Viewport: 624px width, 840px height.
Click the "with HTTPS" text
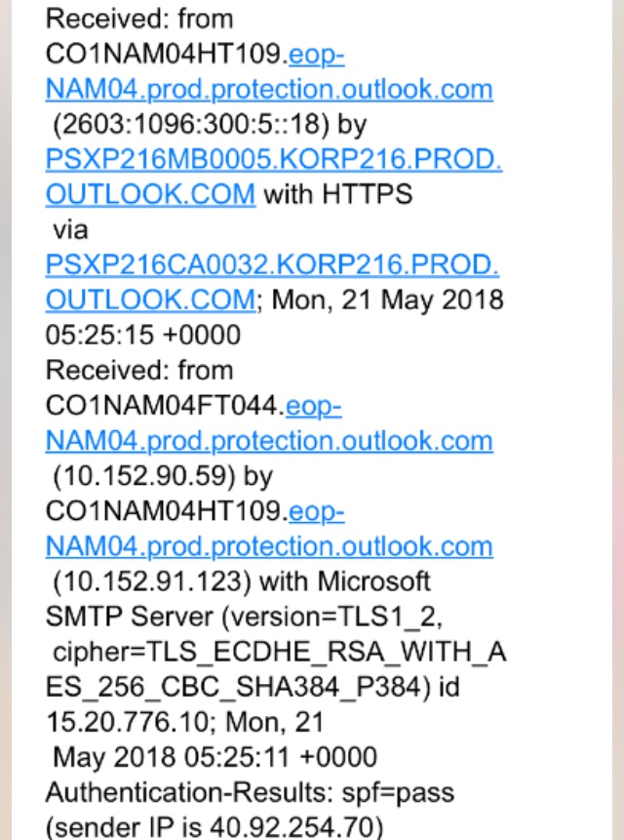[338, 194]
